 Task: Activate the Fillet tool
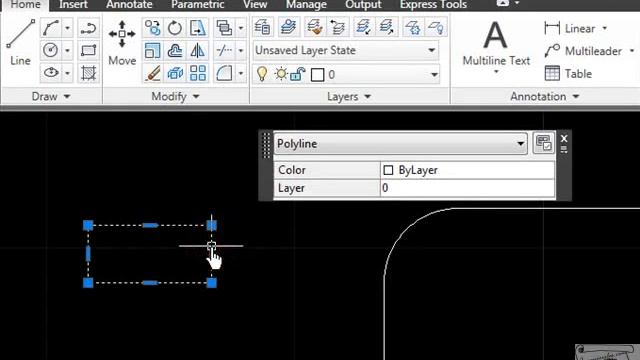[x=224, y=73]
